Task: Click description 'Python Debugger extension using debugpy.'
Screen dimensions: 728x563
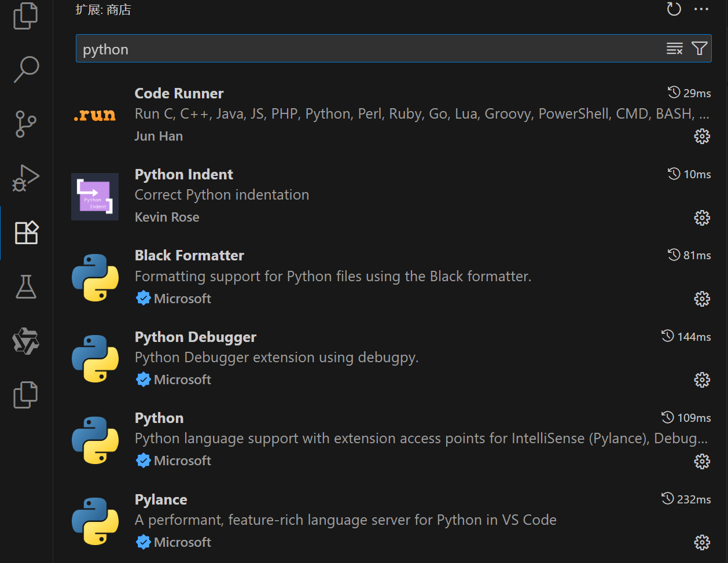Action: pos(277,358)
